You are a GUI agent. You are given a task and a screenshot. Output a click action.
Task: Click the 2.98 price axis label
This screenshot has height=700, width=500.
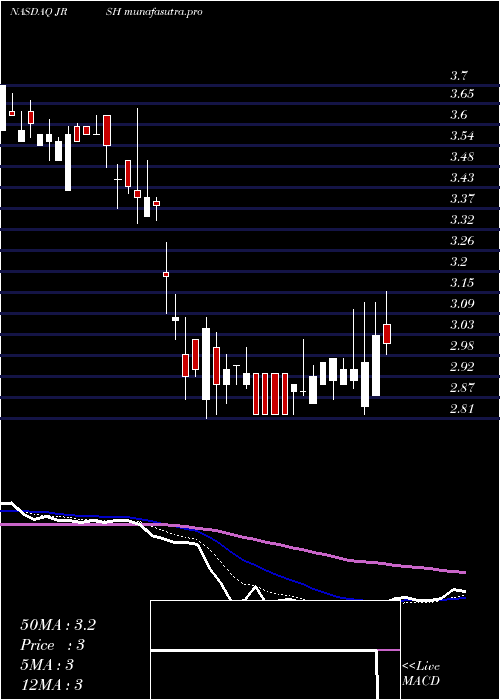point(462,346)
